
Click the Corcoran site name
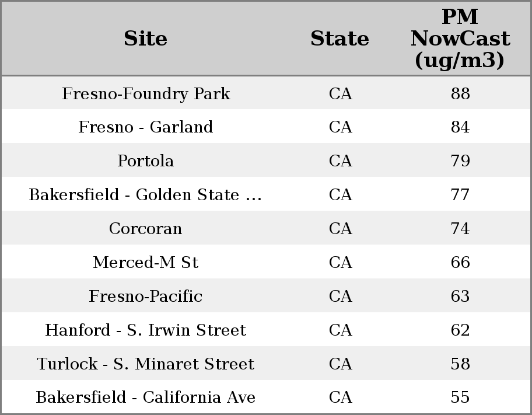[146, 229]
